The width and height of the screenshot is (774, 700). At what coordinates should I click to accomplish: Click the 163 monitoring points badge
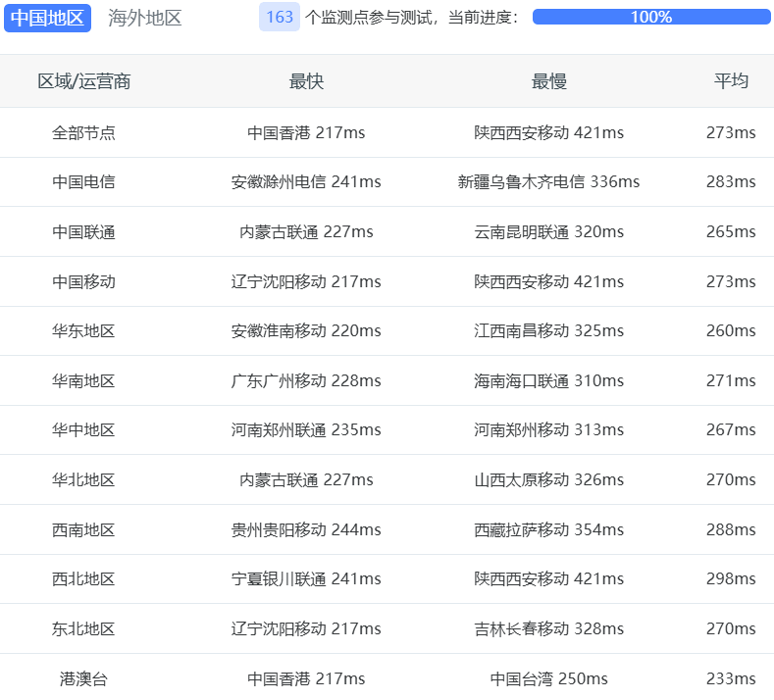[280, 18]
